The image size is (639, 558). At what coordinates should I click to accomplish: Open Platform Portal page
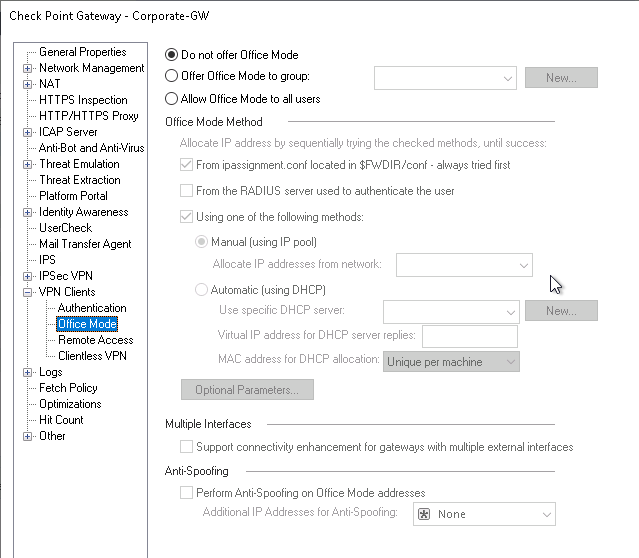coord(73,196)
